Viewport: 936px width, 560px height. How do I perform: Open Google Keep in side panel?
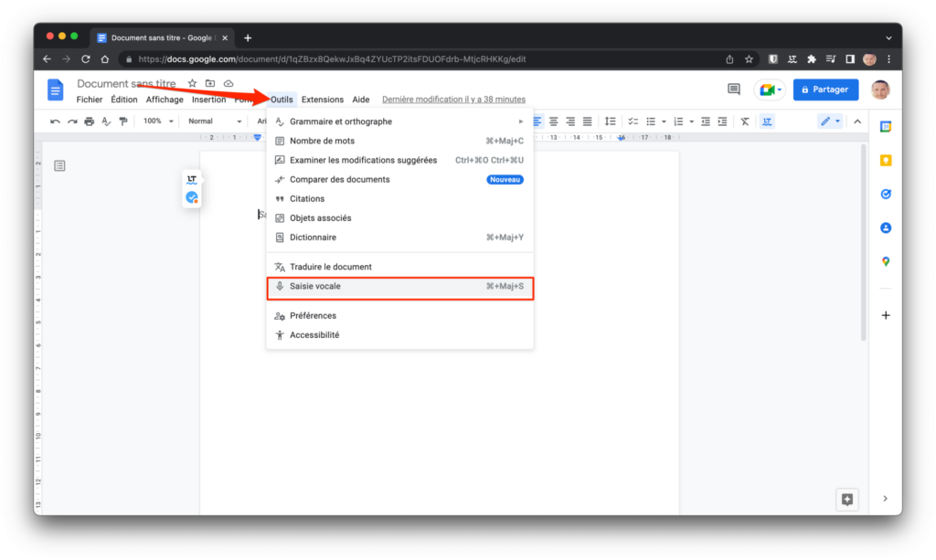click(x=885, y=161)
